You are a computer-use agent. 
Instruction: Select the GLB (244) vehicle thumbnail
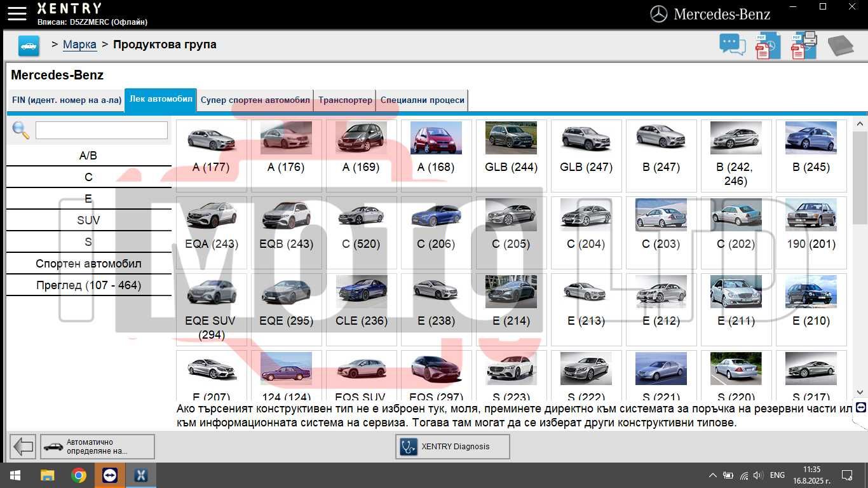[512, 156]
